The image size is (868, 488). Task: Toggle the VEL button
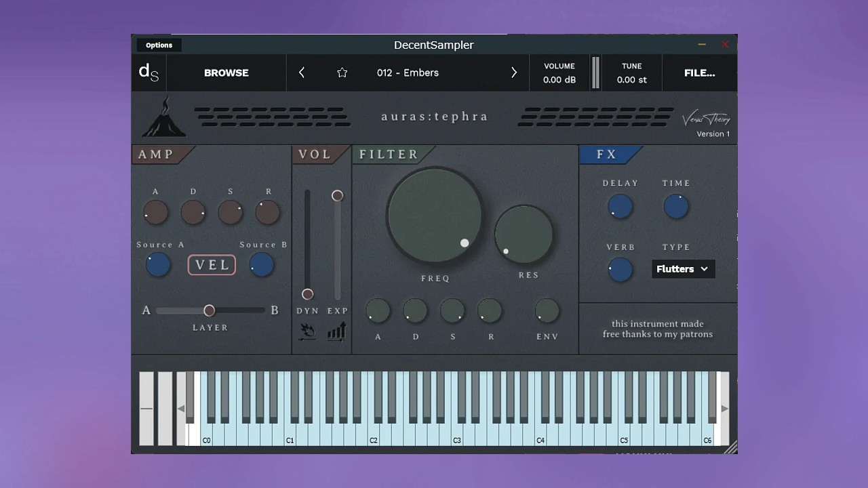click(x=212, y=265)
